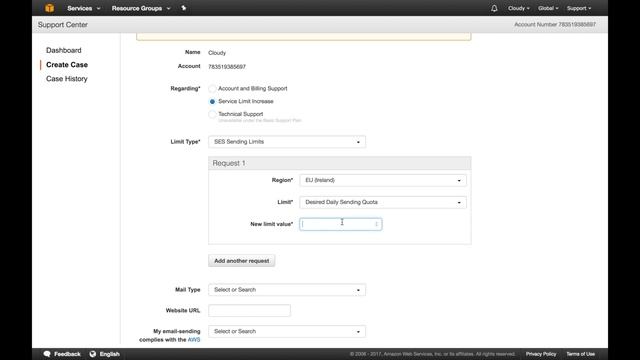Click the Account Number 783519385697 text
Image resolution: width=640 pixels, height=360 pixels.
pos(555,24)
